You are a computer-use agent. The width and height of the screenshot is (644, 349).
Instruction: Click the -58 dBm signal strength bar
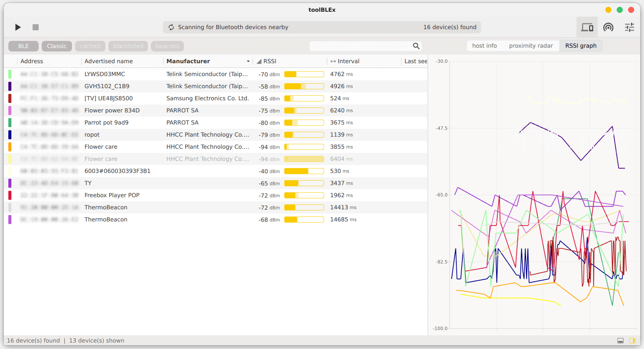coord(304,86)
